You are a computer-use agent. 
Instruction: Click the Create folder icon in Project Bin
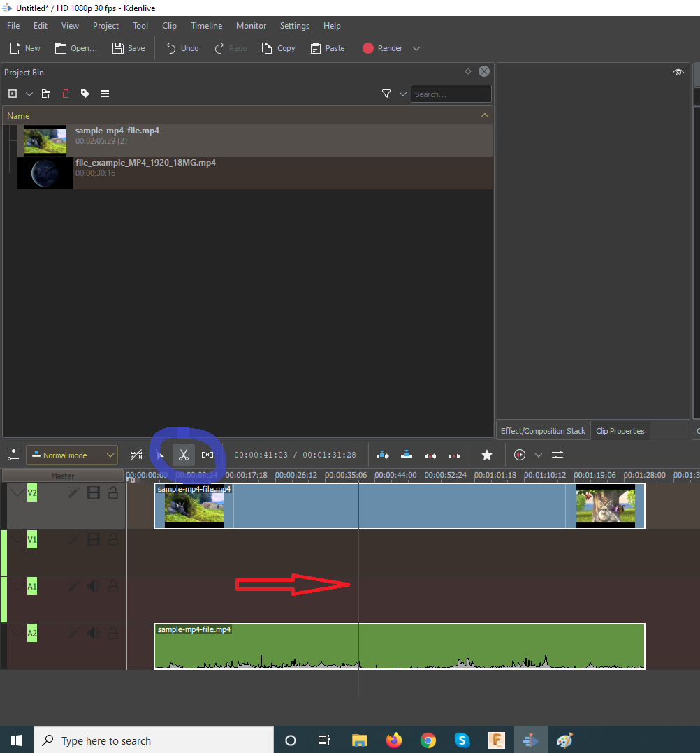coord(46,94)
